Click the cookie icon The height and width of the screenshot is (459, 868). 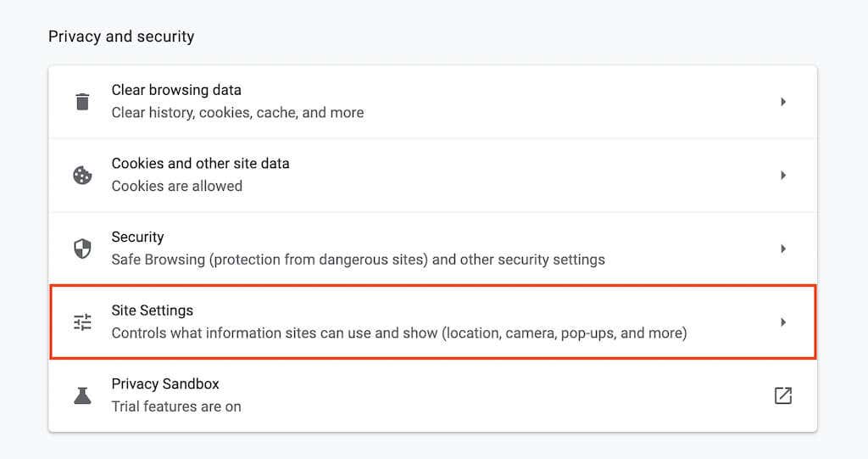click(82, 176)
